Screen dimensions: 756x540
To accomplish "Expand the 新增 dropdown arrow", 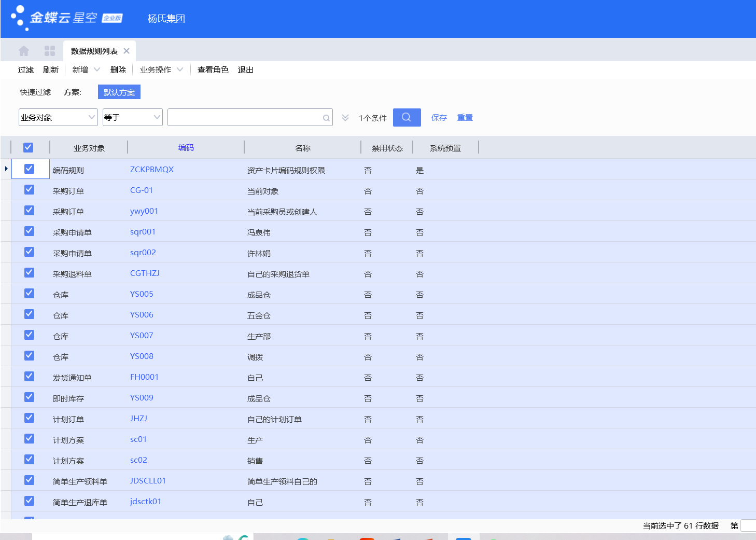I will coord(97,70).
